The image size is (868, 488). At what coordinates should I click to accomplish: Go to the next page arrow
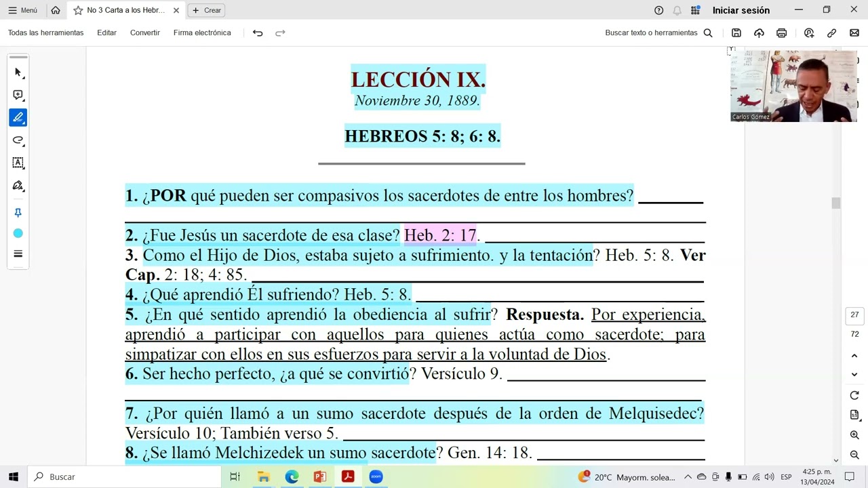coord(854,374)
